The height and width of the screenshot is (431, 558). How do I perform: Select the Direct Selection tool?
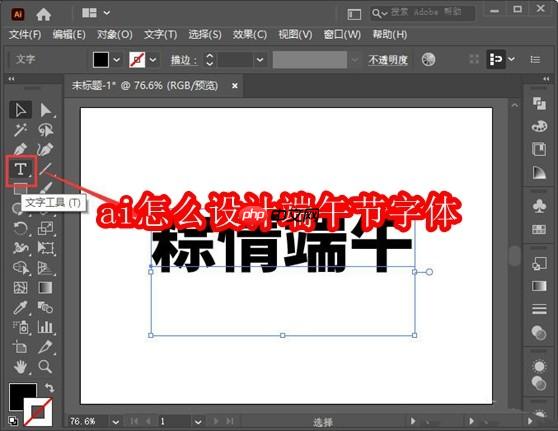pos(46,110)
